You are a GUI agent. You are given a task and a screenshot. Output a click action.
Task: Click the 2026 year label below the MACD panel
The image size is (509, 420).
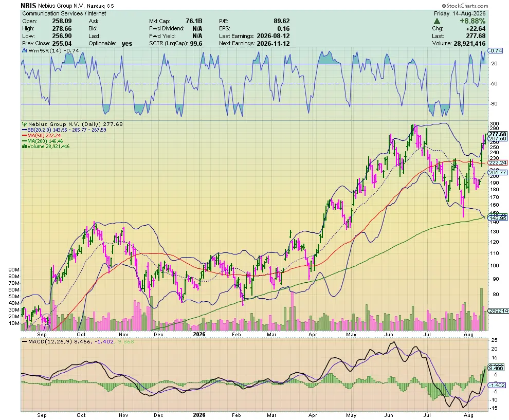(x=199, y=415)
